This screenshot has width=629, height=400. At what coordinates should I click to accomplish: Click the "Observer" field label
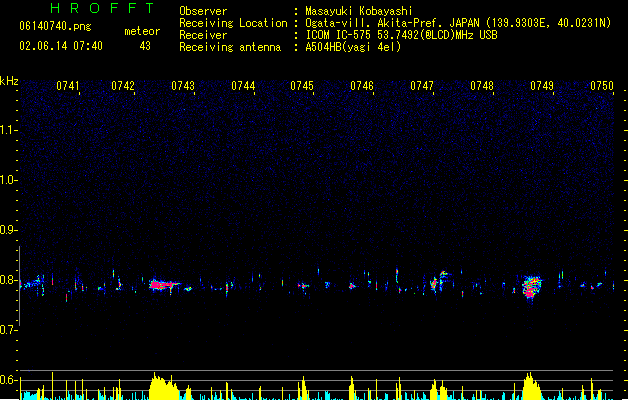(203, 11)
